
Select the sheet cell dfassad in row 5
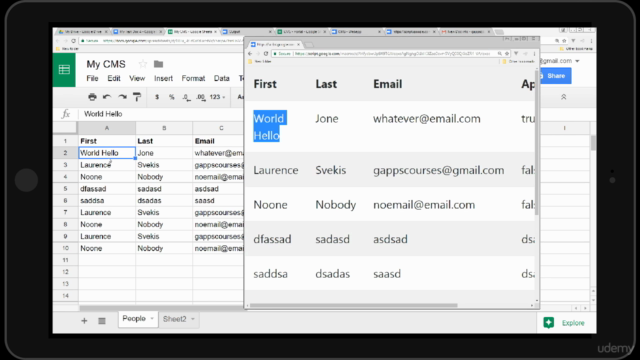coord(107,189)
